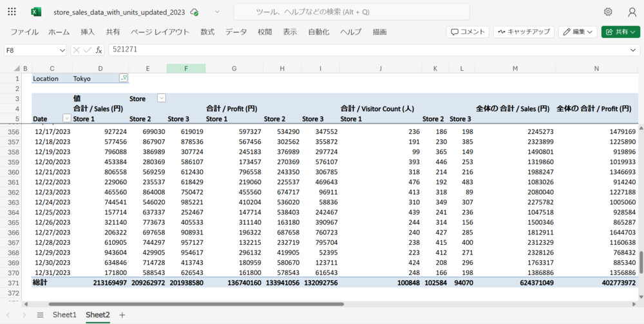Click the fx insert function icon
The width and height of the screenshot is (644, 324).
pyautogui.click(x=99, y=50)
